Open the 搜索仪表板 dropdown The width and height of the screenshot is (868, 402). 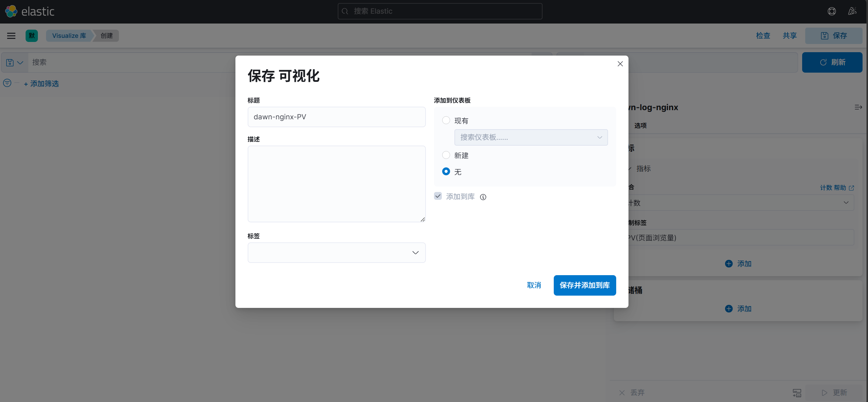531,137
